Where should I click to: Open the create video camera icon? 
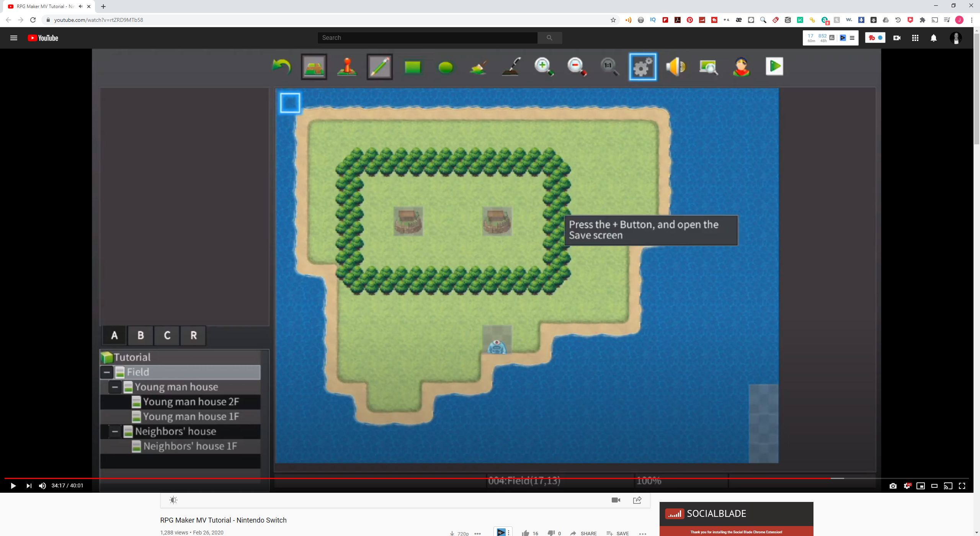[x=897, y=38]
